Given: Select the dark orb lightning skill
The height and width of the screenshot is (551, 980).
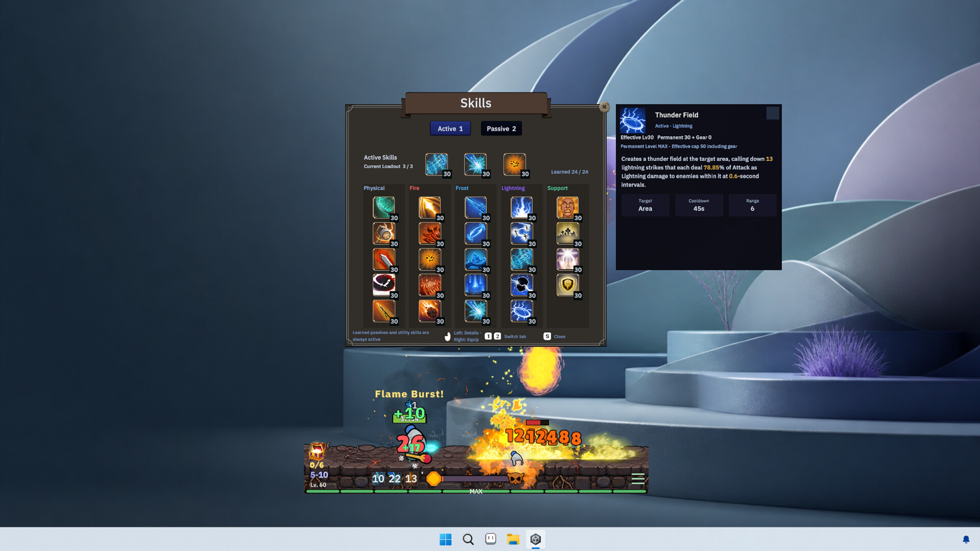Looking at the screenshot, I should coord(521,285).
